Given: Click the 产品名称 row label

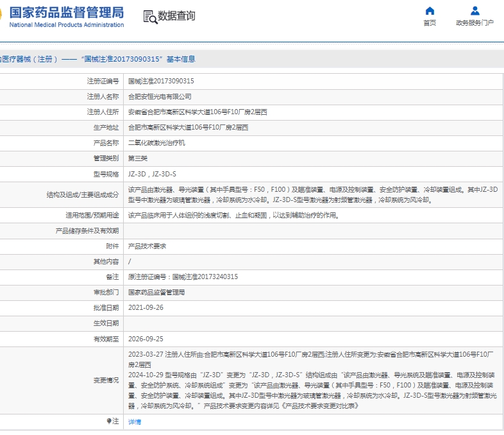Looking at the screenshot, I should click(106, 142).
